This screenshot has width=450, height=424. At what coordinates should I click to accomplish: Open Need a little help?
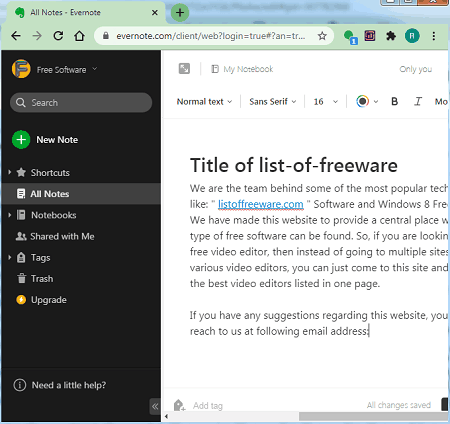click(x=60, y=385)
